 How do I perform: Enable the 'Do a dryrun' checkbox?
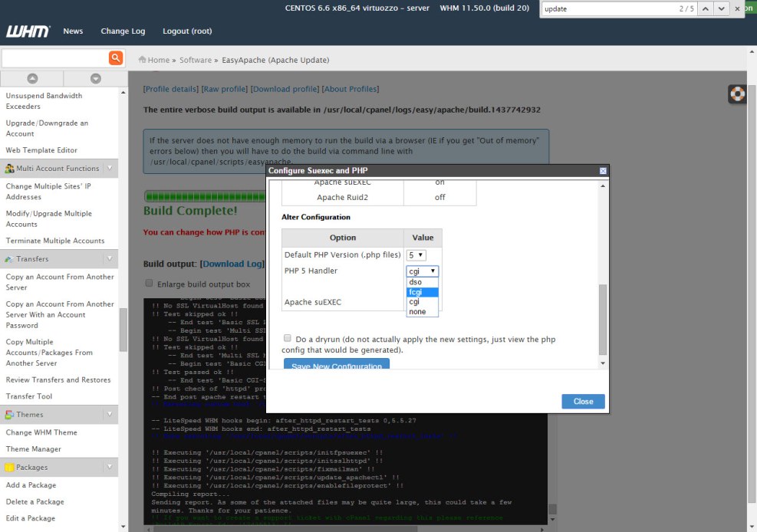pos(287,338)
